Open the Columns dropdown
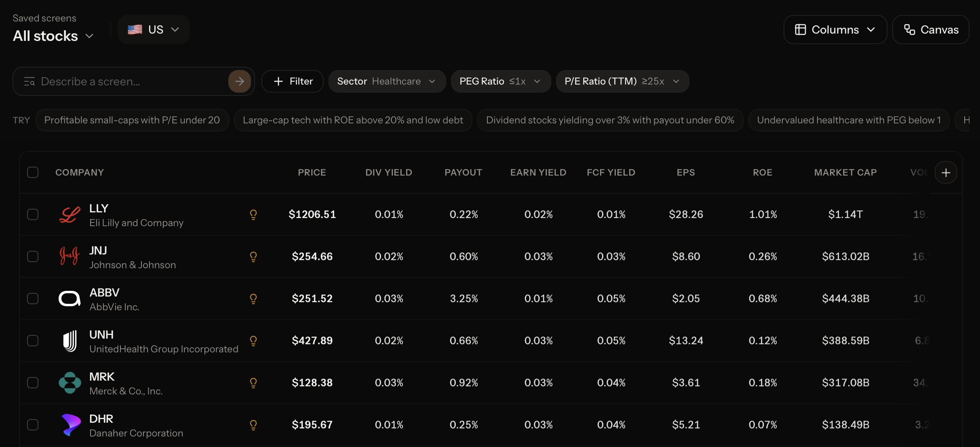The image size is (980, 447). pyautogui.click(x=835, y=30)
